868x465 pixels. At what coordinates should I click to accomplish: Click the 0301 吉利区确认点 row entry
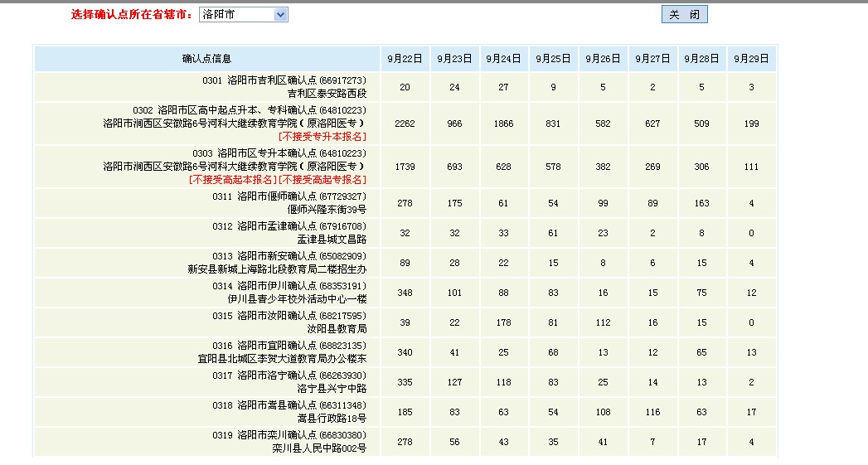(284, 80)
